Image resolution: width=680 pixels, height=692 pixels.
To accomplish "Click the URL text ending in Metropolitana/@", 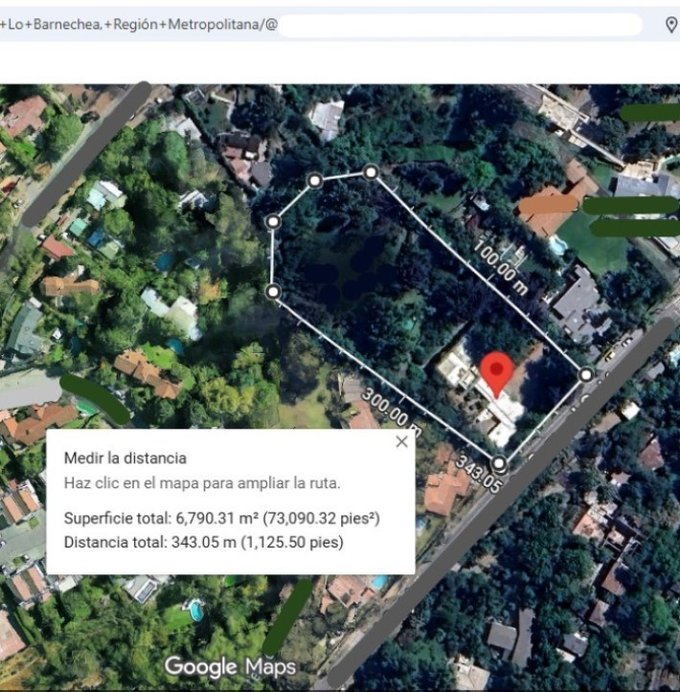I will click(138, 25).
